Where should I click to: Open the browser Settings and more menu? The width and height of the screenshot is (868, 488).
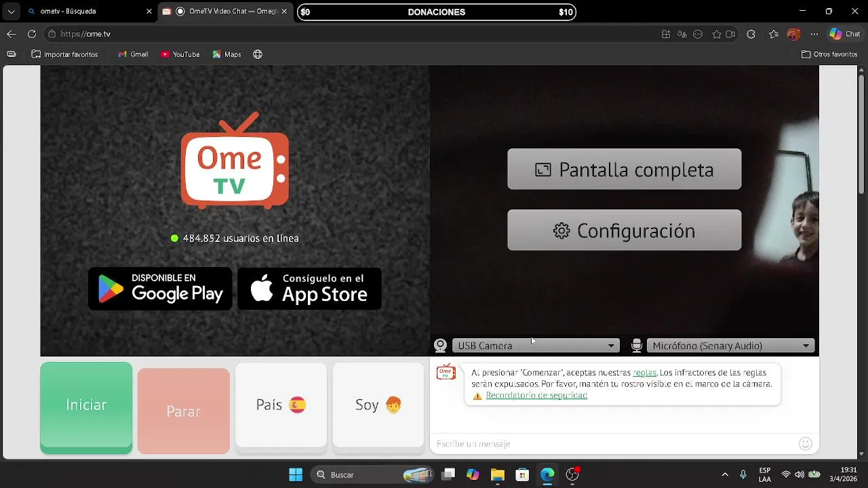tap(814, 34)
